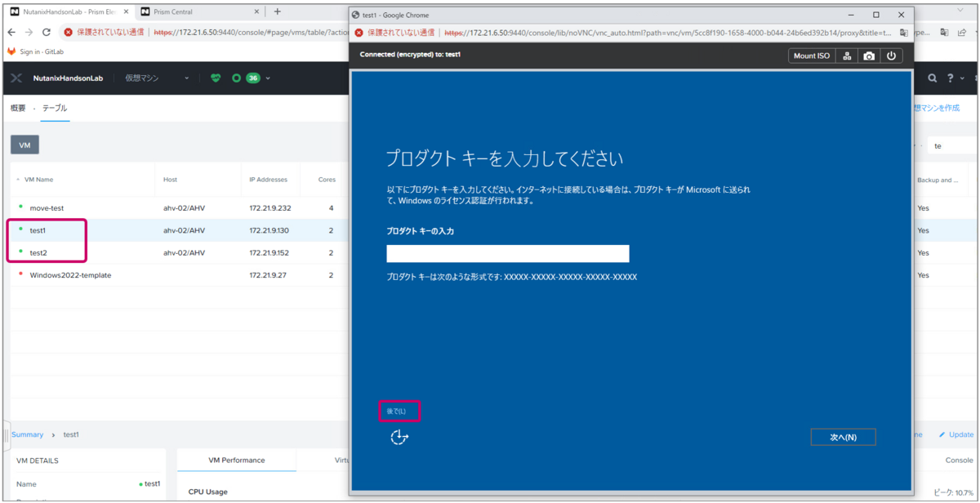Click the browser forward arrow
Viewport: 980px width, 503px height.
(29, 32)
